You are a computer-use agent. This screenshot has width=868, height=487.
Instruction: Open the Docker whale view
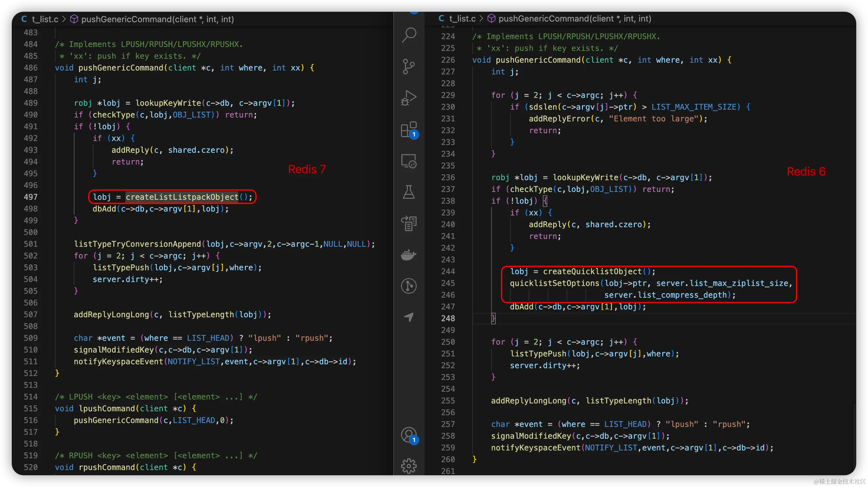point(409,255)
